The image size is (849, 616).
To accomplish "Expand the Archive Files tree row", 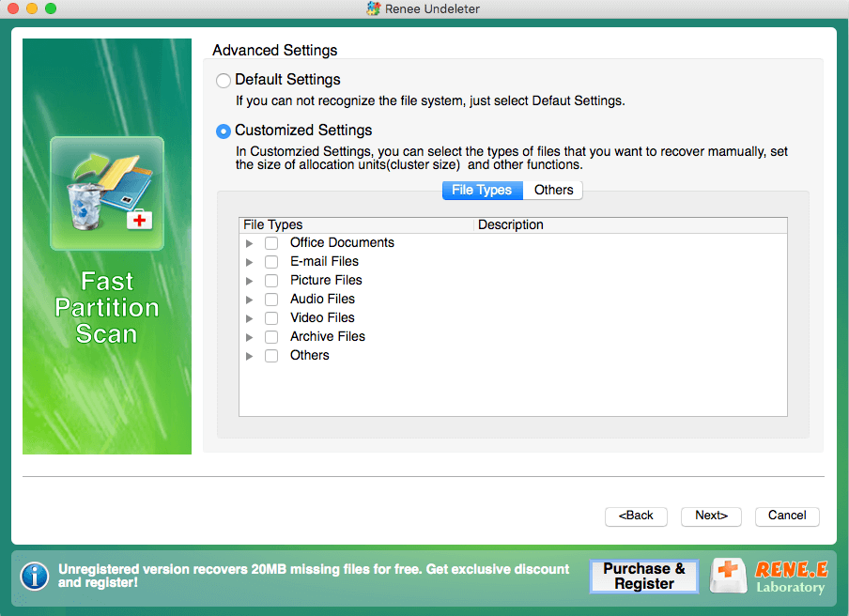I will pyautogui.click(x=249, y=337).
